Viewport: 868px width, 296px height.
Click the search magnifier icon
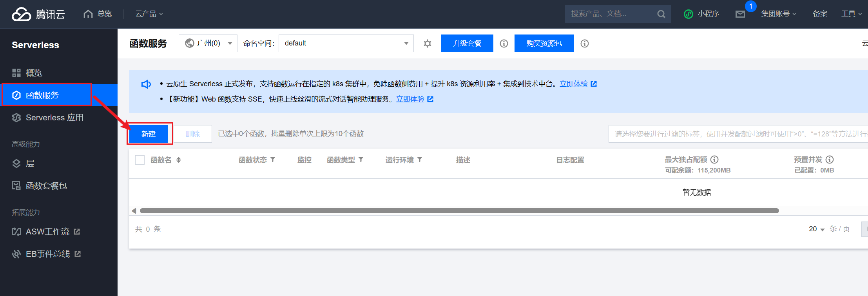(661, 14)
